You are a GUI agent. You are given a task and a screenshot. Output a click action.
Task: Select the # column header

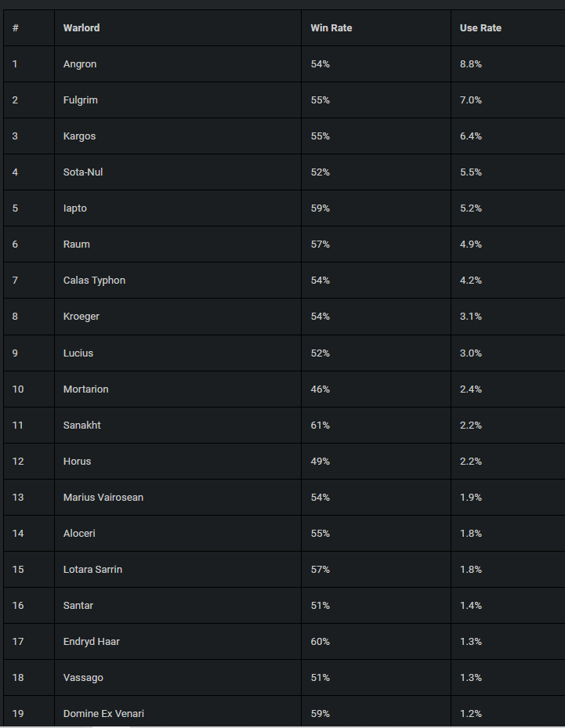pyautogui.click(x=16, y=28)
